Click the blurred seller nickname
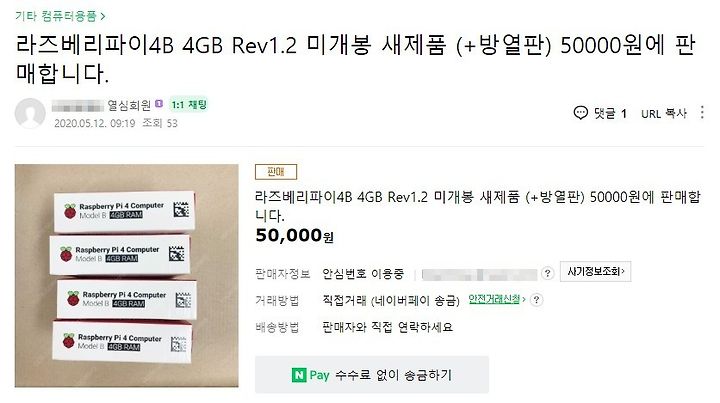The width and height of the screenshot is (720, 403). pos(78,106)
